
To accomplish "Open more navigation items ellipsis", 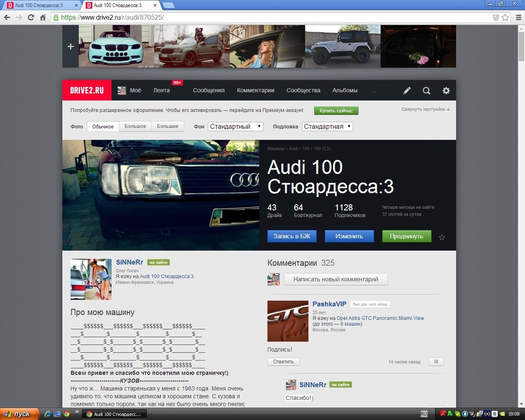I will 373,91.
